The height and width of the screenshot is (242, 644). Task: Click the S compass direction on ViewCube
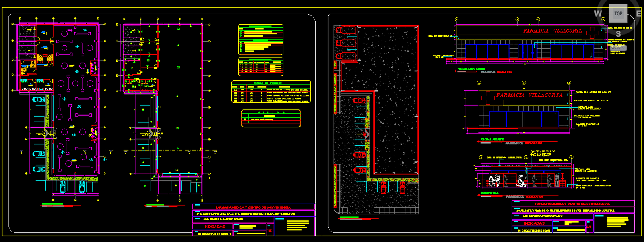coord(618,34)
